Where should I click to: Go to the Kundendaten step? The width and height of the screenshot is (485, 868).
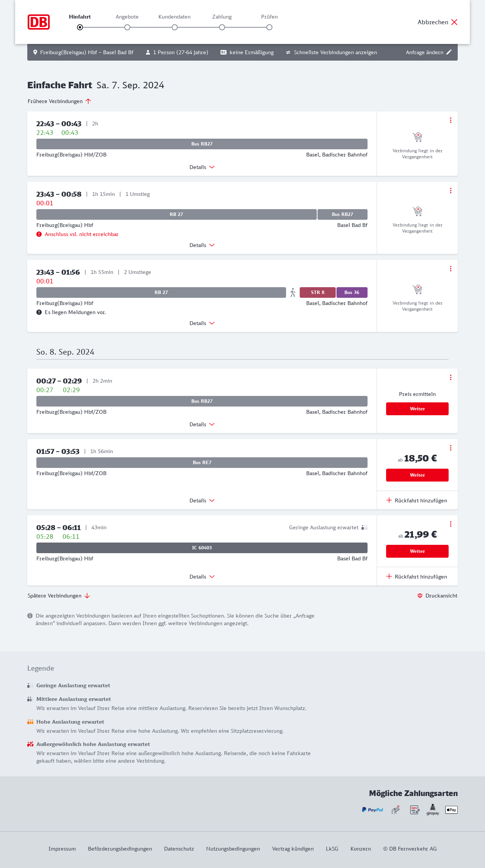[175, 27]
